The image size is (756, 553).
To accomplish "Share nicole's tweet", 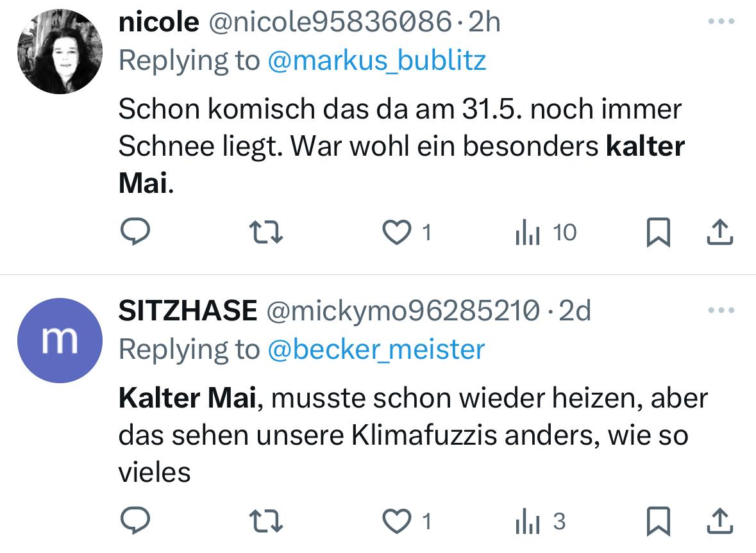I will pyautogui.click(x=720, y=232).
